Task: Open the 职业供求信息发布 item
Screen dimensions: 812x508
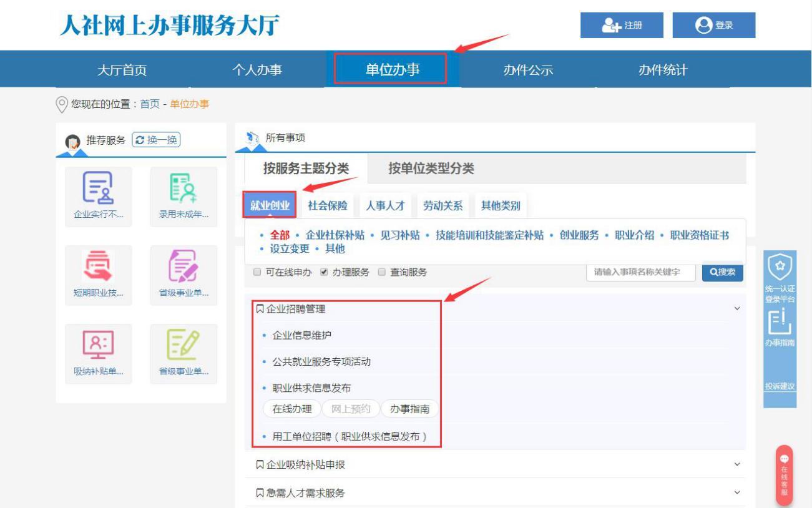Action: click(x=312, y=388)
